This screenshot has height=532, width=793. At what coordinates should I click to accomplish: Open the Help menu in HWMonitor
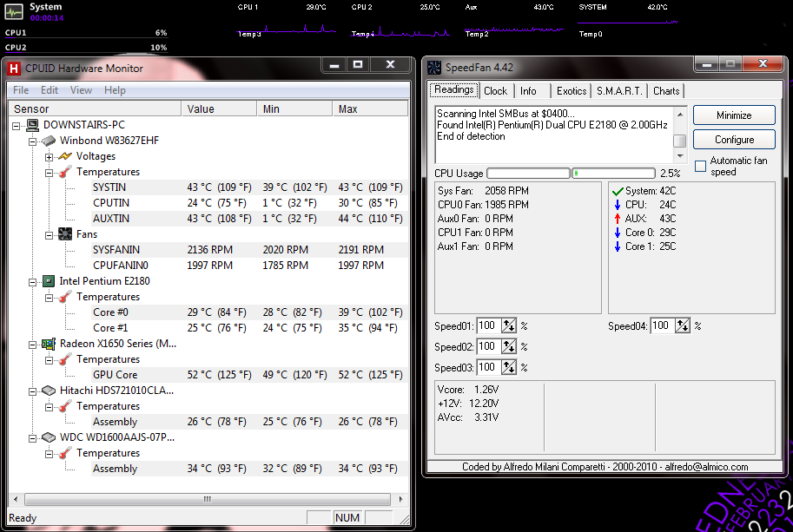(x=115, y=90)
